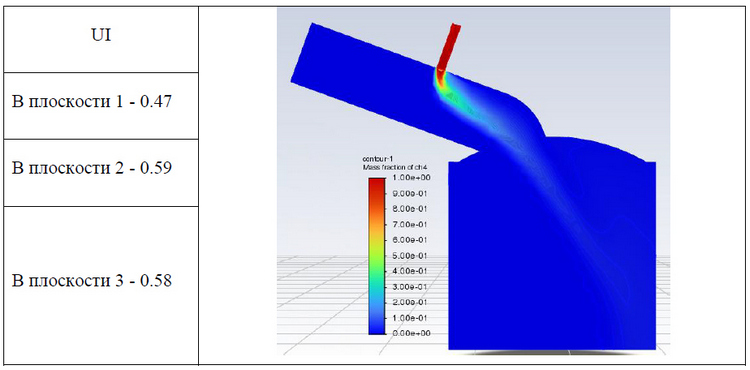Select the 'В плоскости 1 - 0.47' cell
The width and height of the screenshot is (750, 370).
click(x=100, y=106)
